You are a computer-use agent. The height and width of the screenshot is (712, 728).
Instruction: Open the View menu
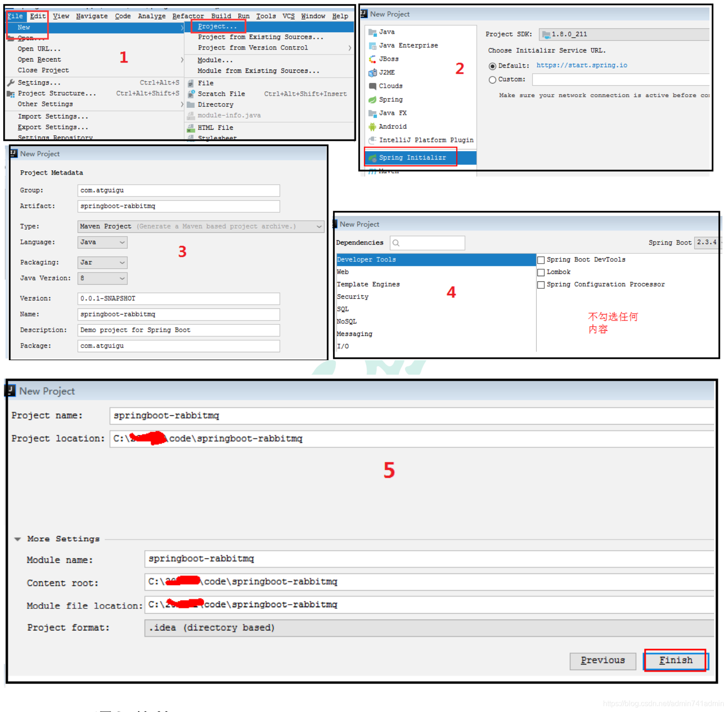pos(61,16)
